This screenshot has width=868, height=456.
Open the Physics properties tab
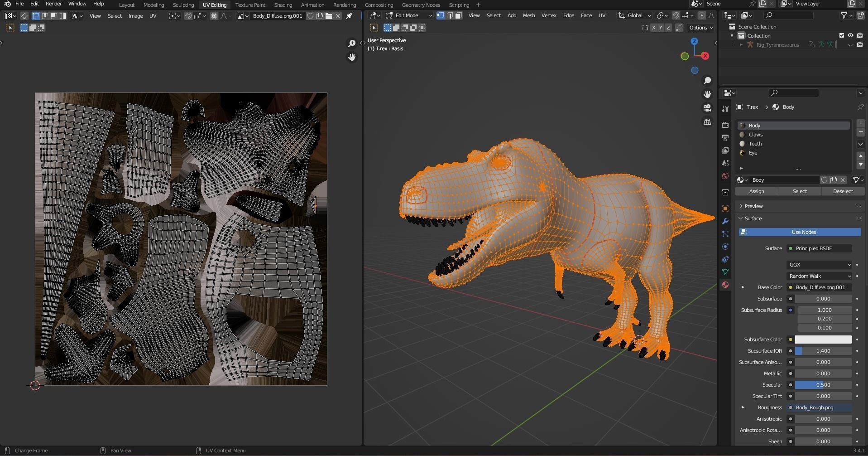pos(725,247)
